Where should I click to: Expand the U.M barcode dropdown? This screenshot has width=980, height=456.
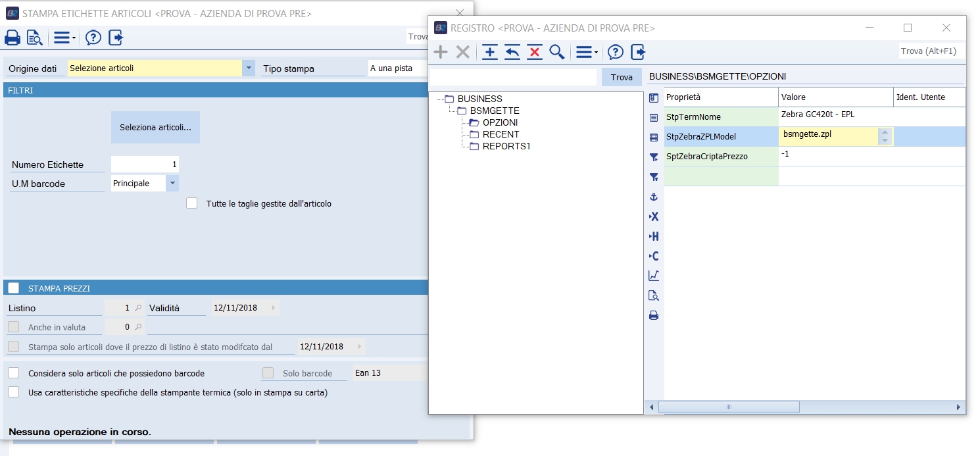[x=172, y=184]
